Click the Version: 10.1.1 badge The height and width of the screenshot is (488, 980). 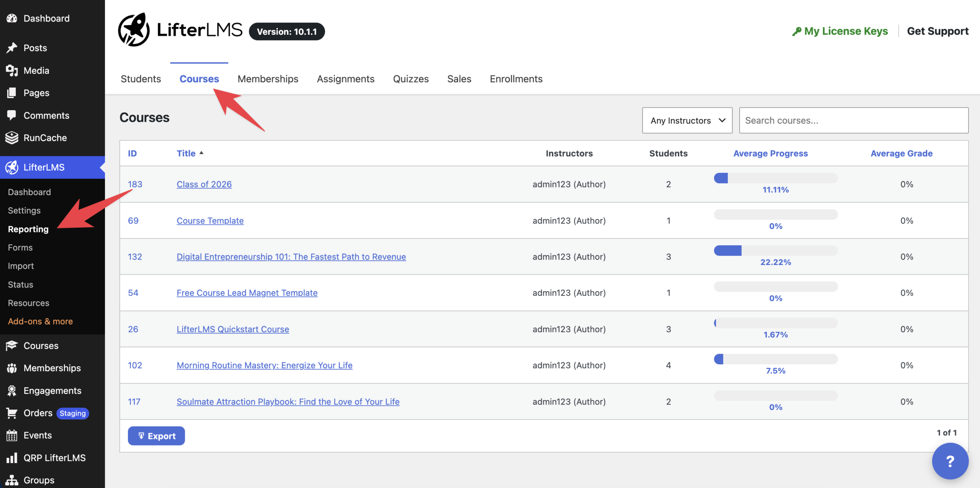coord(287,31)
